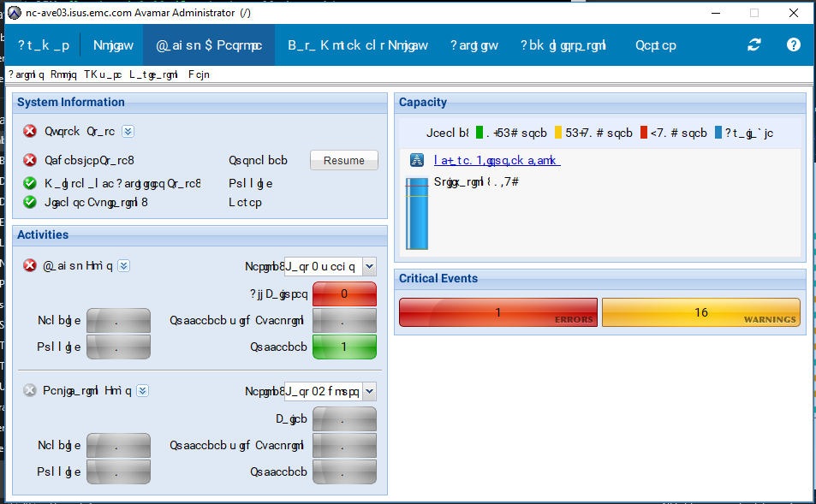The height and width of the screenshot is (504, 816).
Task: Open the period dropdown showing 'J_qr 02 f msp q'
Action: pyautogui.click(x=330, y=391)
